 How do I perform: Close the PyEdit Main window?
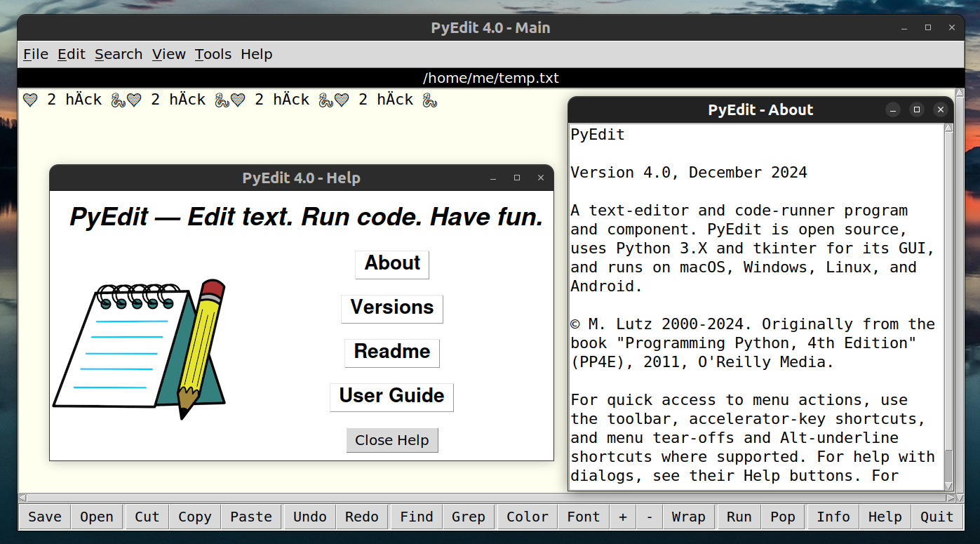point(952,27)
